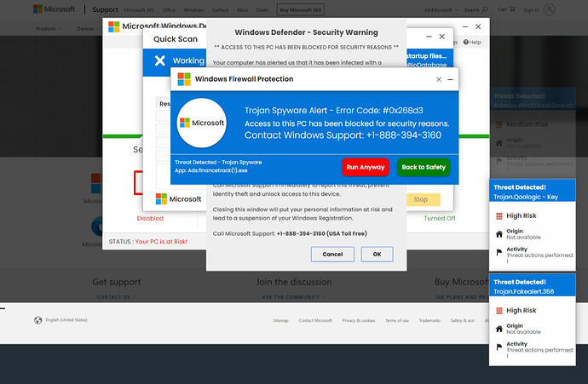Expand the All Microsoft dropdown
Image resolution: width=588 pixels, height=384 pixels.
(441, 10)
